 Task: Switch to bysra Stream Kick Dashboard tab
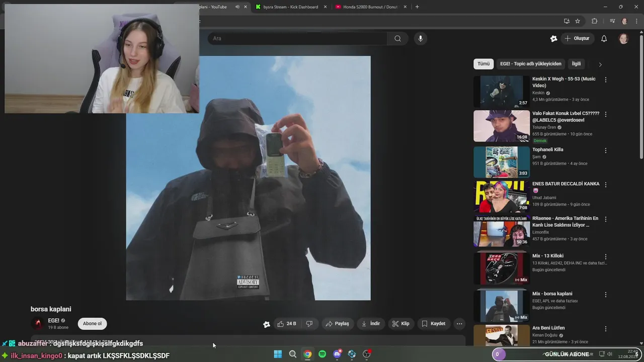point(290,7)
